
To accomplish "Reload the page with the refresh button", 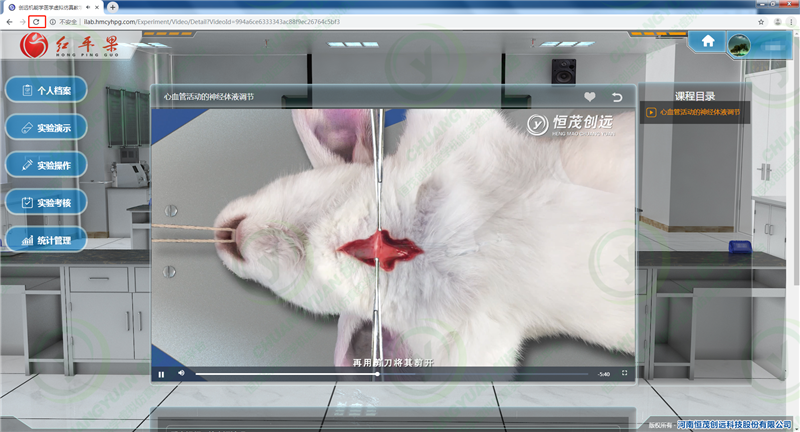I will click(x=36, y=22).
